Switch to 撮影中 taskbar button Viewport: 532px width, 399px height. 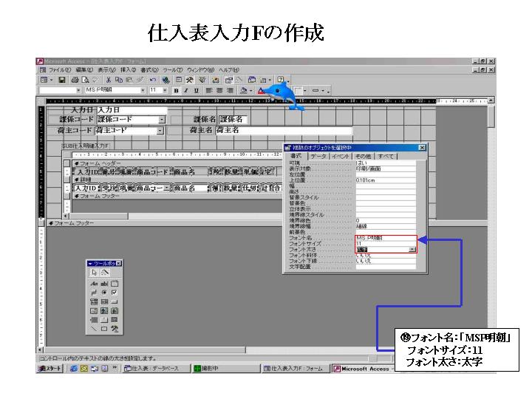[225, 369]
